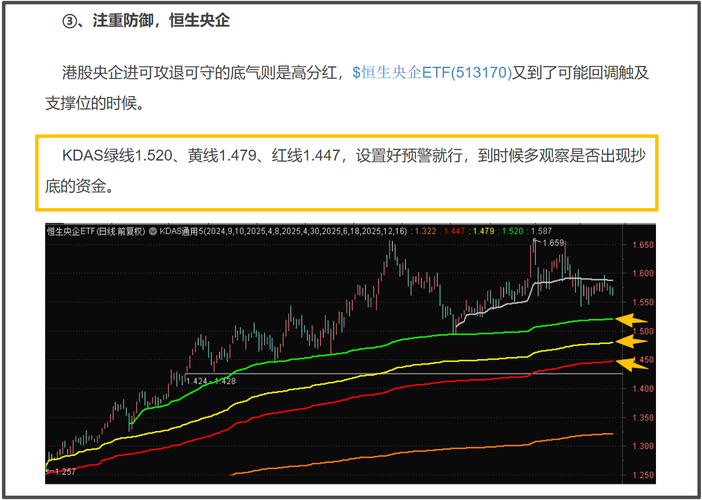702x500 pixels.
Task: Click the sentence beginning 港股央企进可攻退可守
Action: tap(347, 88)
